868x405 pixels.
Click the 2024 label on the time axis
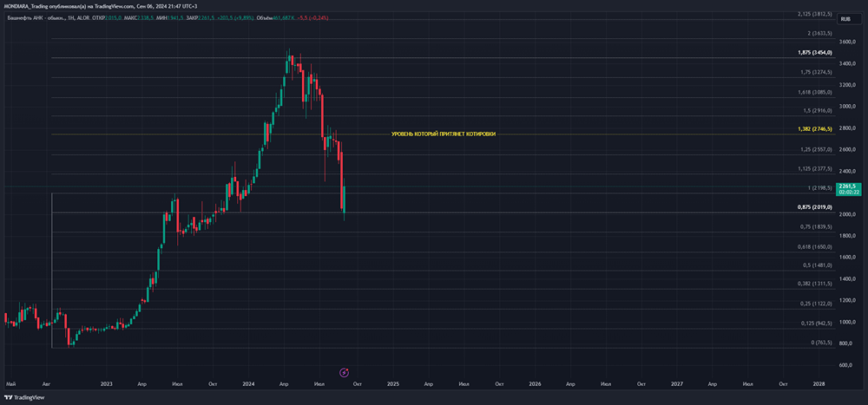coord(249,382)
